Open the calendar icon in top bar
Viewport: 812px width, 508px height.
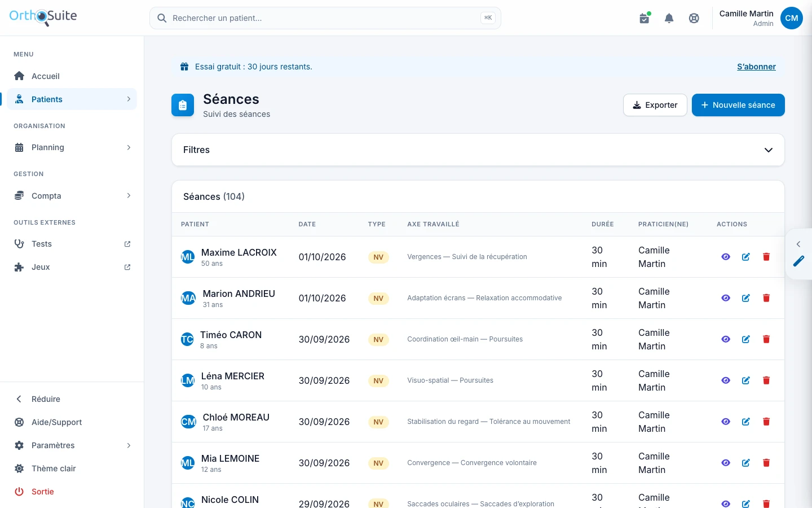[x=645, y=18]
